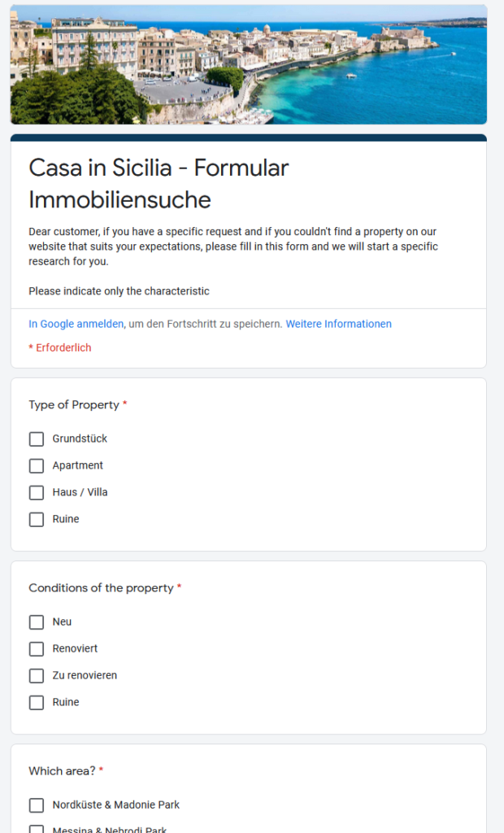Select the Haus / Villa checkbox
504x833 pixels.
(36, 492)
